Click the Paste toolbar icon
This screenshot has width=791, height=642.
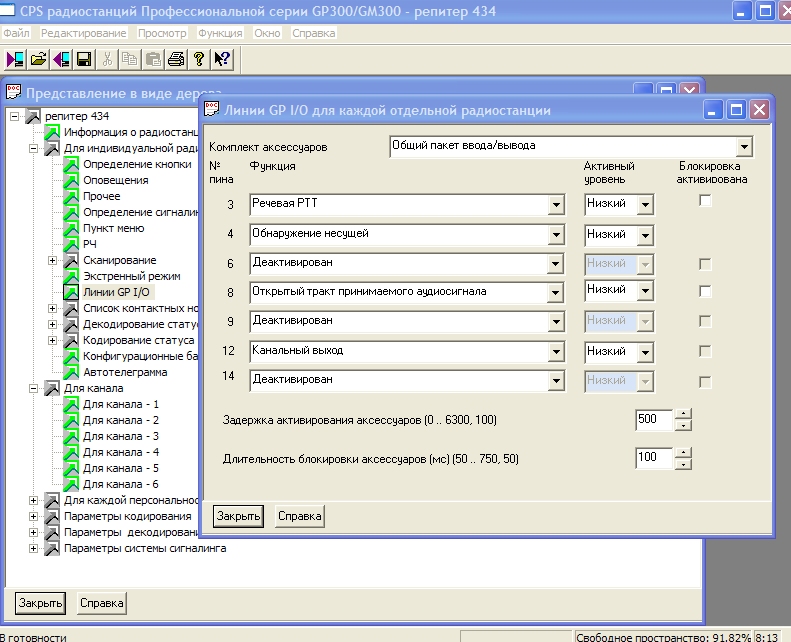click(153, 60)
